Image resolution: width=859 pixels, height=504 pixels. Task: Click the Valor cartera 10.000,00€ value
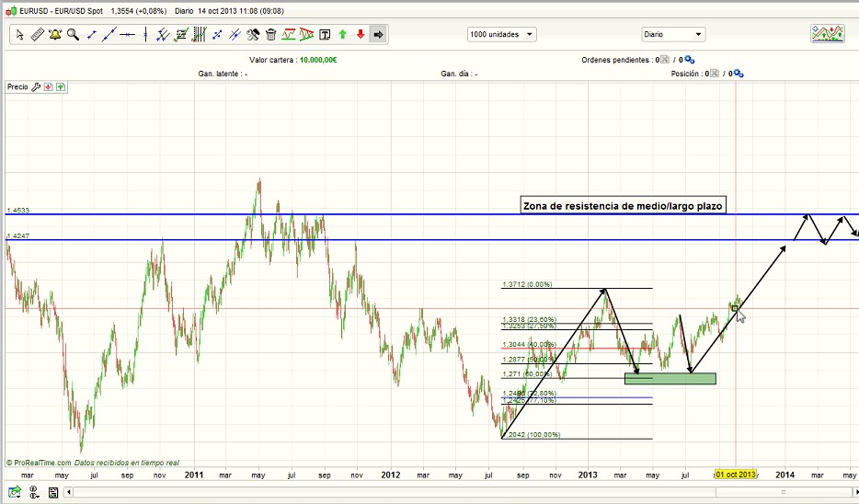318,60
